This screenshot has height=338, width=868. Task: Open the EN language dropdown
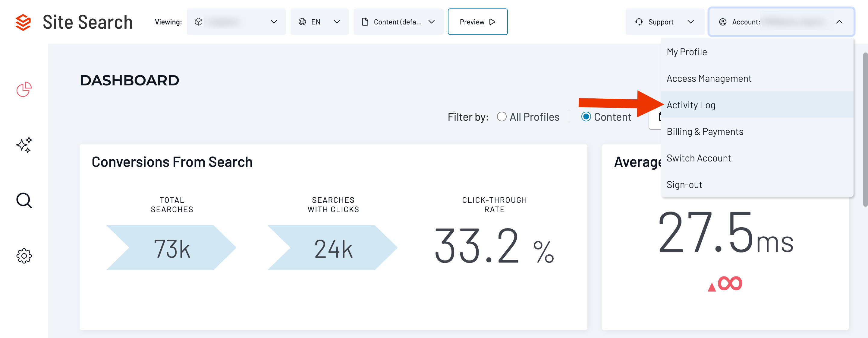click(x=319, y=22)
